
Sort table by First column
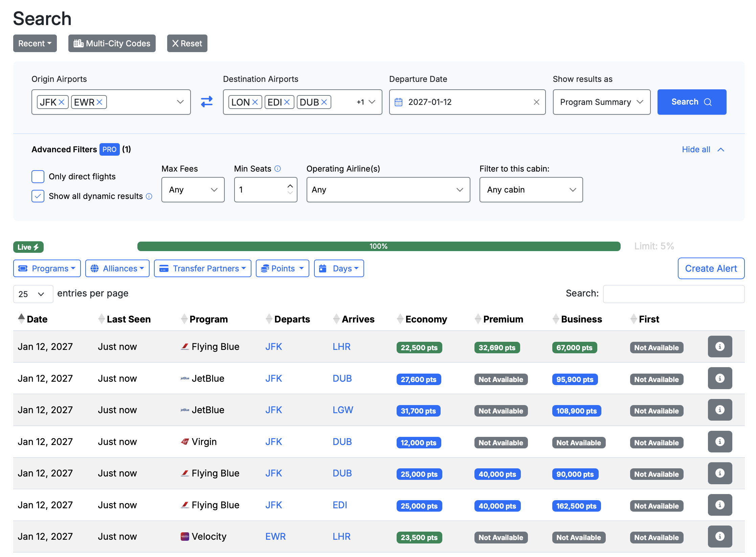[x=645, y=319]
